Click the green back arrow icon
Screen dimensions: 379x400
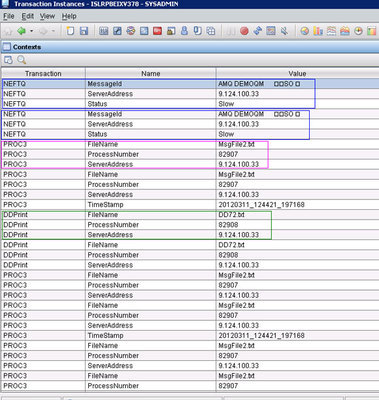pyautogui.click(x=22, y=31)
